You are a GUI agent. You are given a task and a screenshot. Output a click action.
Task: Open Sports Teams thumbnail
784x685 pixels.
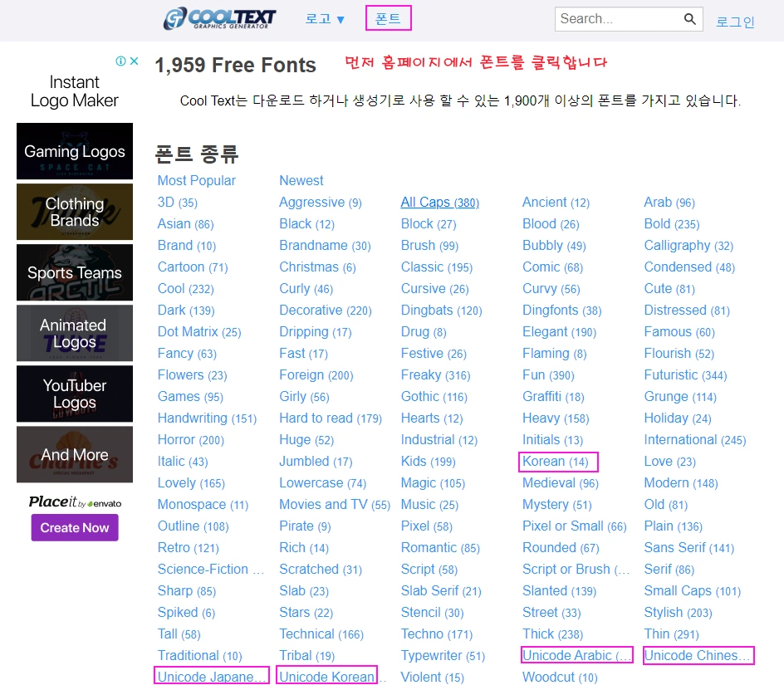coord(75,272)
